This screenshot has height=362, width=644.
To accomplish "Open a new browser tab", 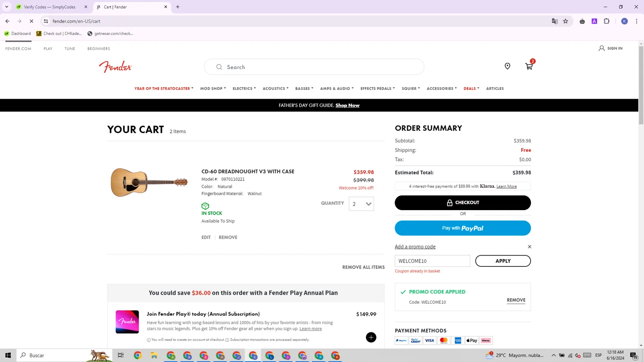I will (178, 7).
